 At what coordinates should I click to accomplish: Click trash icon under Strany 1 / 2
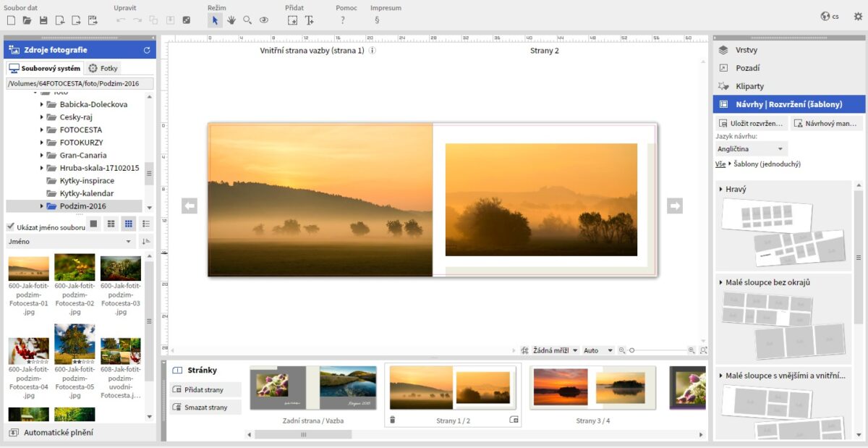point(393,420)
